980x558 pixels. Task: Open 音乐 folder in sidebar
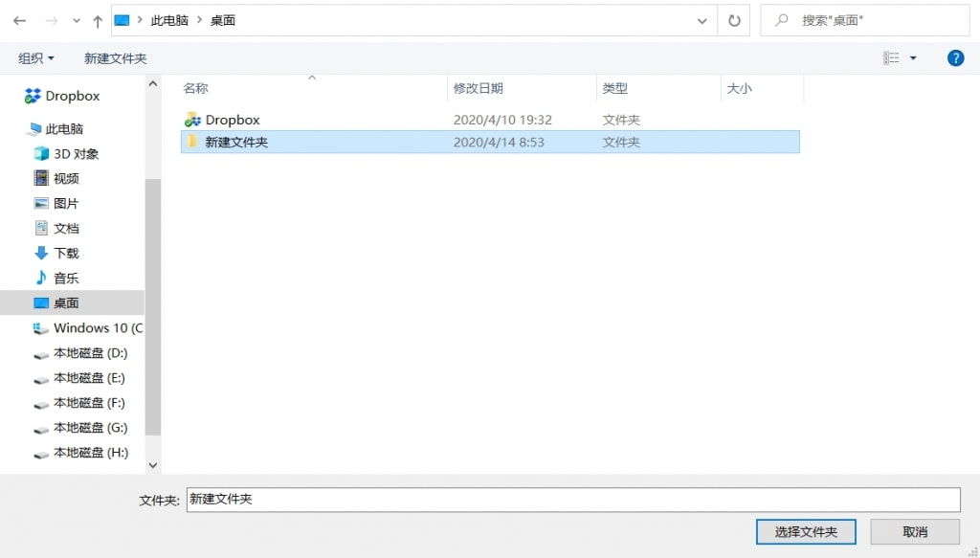point(66,278)
